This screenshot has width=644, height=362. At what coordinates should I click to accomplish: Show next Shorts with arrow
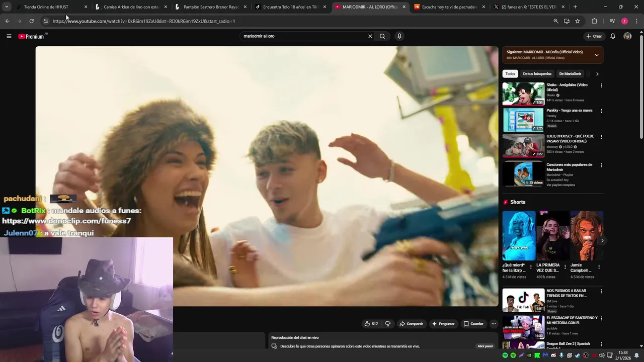click(602, 241)
